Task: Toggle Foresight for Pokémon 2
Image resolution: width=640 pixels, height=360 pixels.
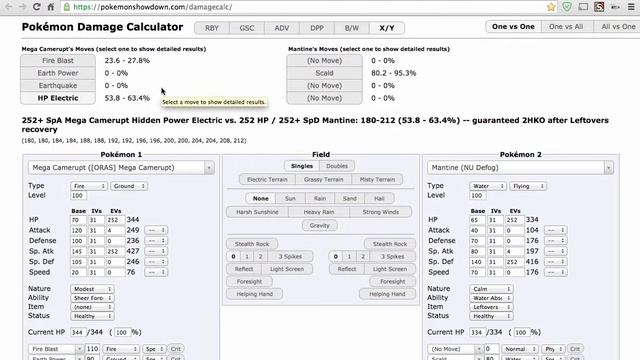Action: (393, 282)
